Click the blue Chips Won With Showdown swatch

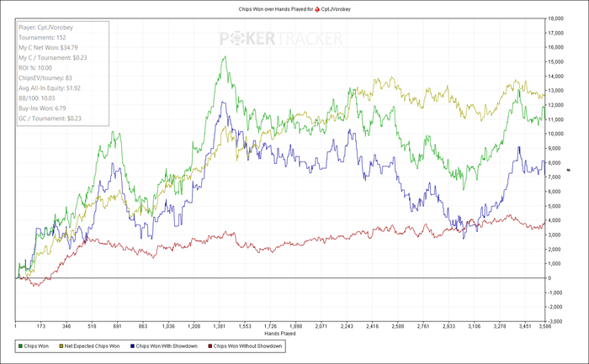(x=133, y=346)
